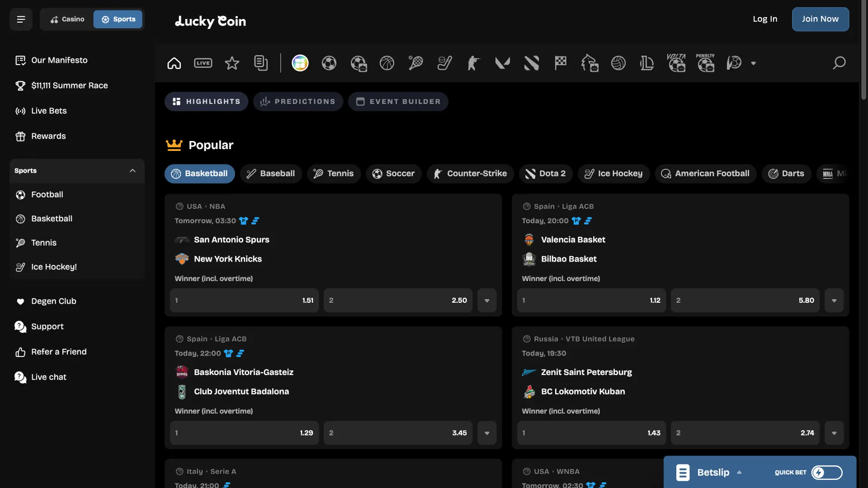Expand more sports dropdown arrow in toolbar

754,63
